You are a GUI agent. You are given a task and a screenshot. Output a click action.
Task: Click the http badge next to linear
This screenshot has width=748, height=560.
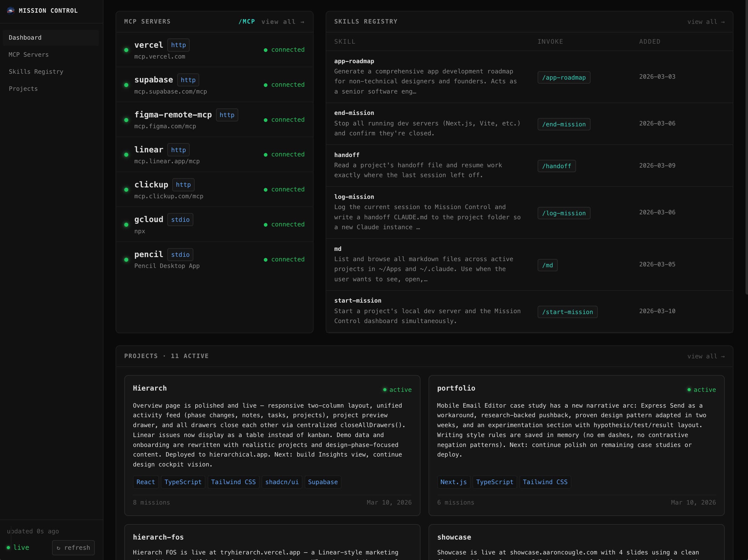178,150
